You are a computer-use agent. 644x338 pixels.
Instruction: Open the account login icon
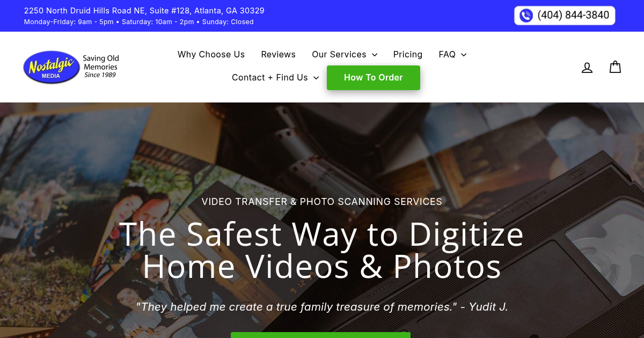tap(587, 68)
